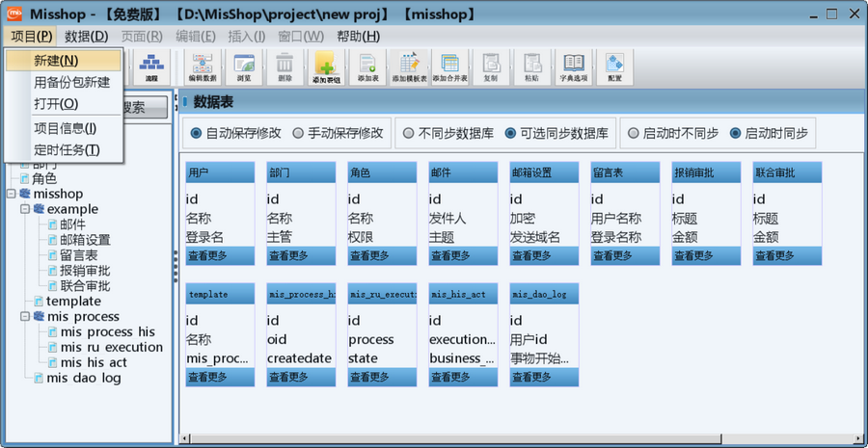868x448 pixels.
Task: Select the mis_his_act table card header
Action: click(463, 294)
